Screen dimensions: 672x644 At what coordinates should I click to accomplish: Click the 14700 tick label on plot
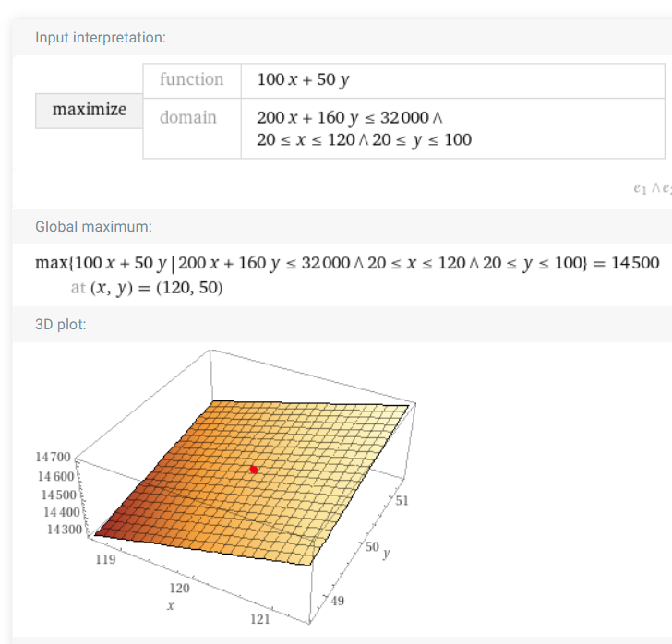click(53, 457)
